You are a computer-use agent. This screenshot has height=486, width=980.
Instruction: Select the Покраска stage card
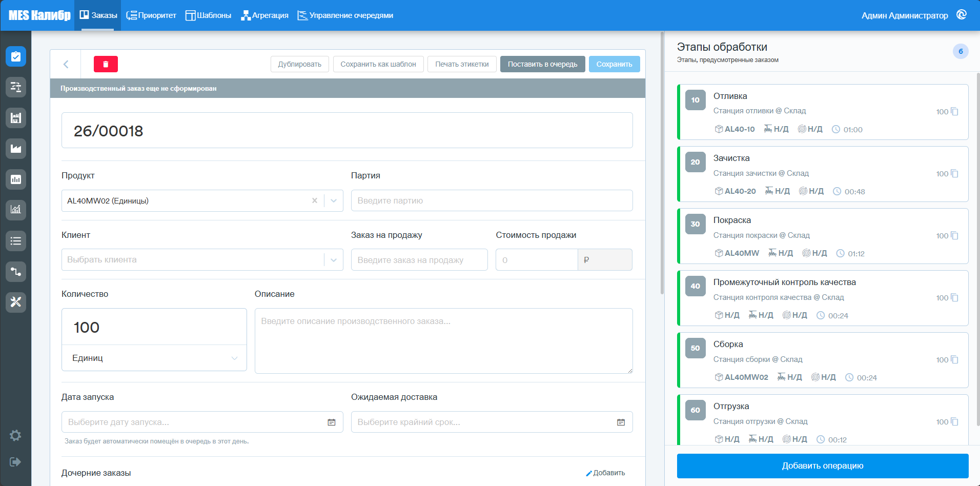click(x=823, y=236)
